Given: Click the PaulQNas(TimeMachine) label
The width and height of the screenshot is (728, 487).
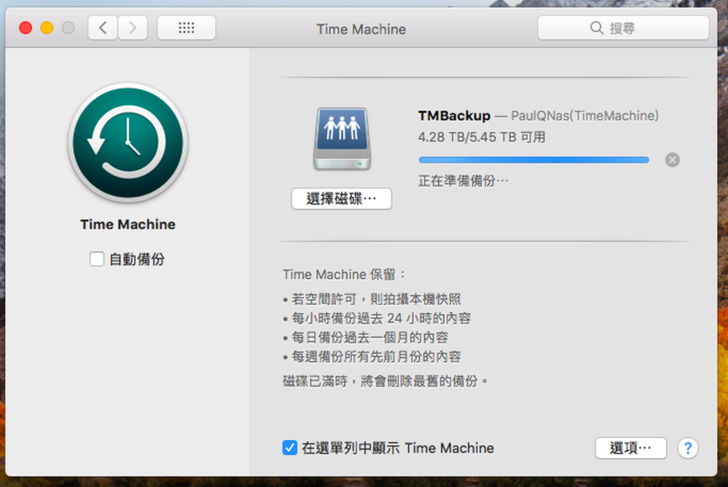Looking at the screenshot, I should click(585, 116).
